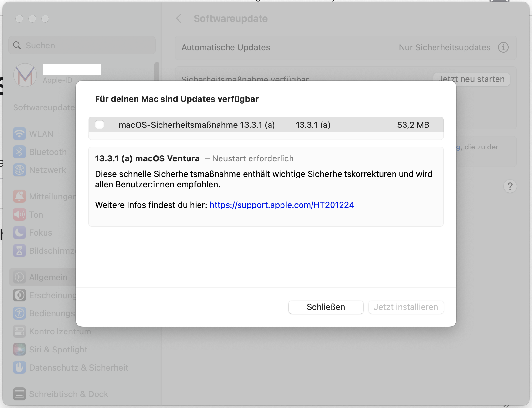
Task: Click the Automatische Updates row label
Action: click(226, 47)
